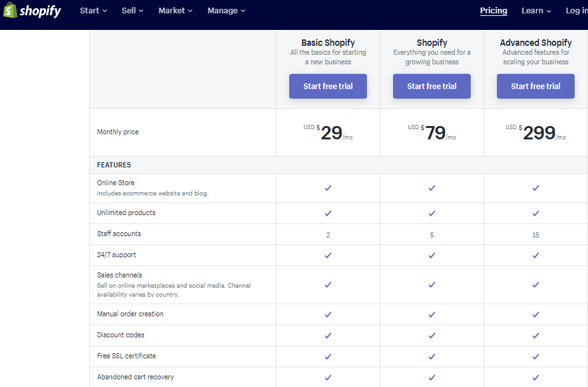Expand the Market navigation dropdown
The height and width of the screenshot is (387, 588).
[x=175, y=11]
